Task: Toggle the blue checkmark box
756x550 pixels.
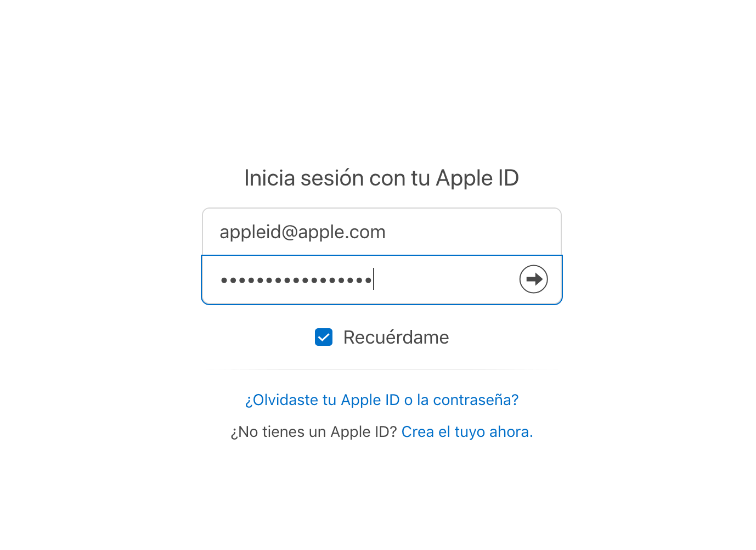Action: click(x=324, y=337)
